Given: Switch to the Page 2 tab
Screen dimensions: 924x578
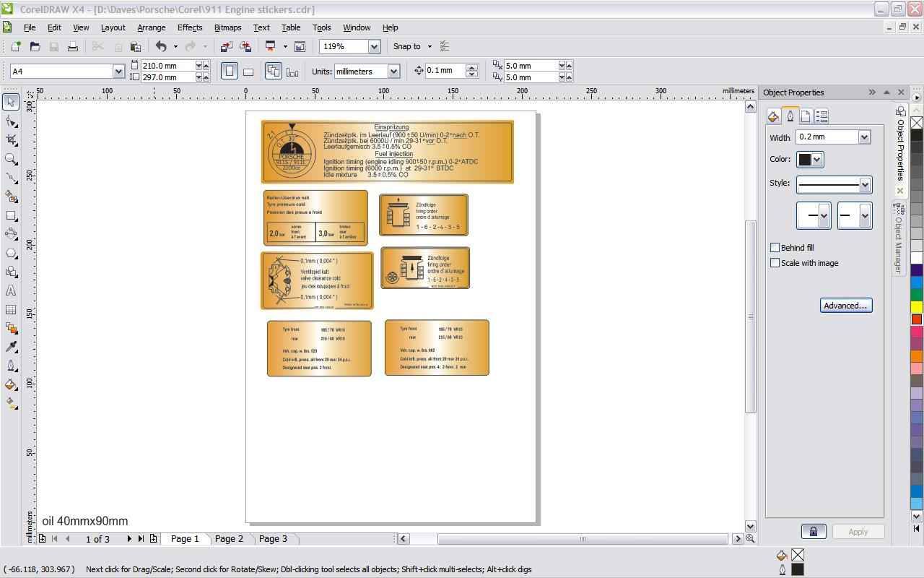Looking at the screenshot, I should [229, 538].
